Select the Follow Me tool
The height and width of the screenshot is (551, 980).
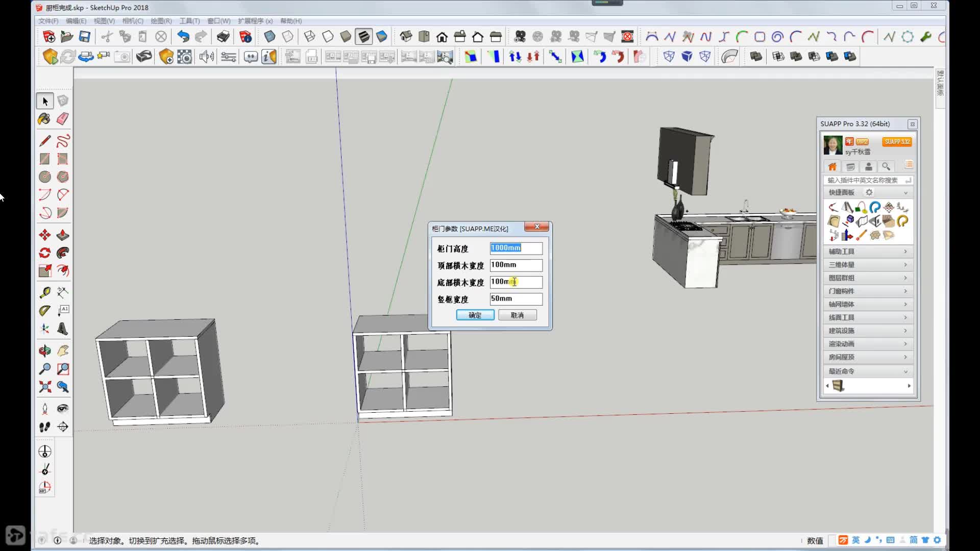coord(63,253)
